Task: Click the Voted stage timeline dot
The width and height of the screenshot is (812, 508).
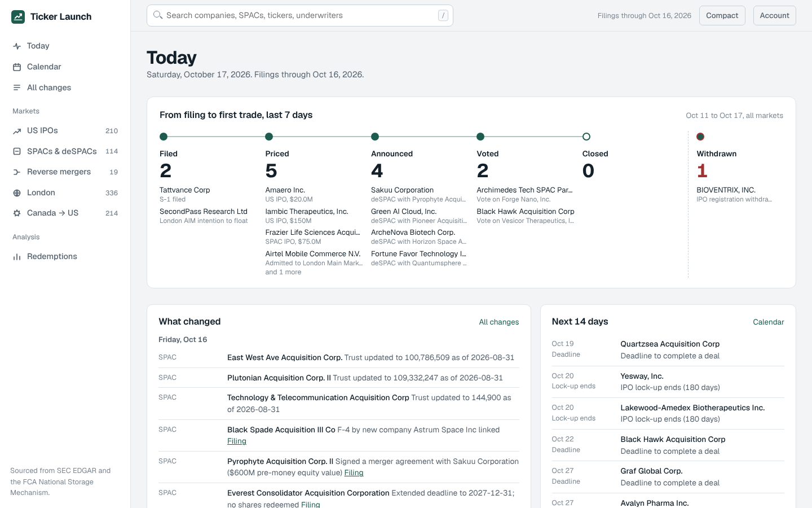Action: click(x=480, y=137)
